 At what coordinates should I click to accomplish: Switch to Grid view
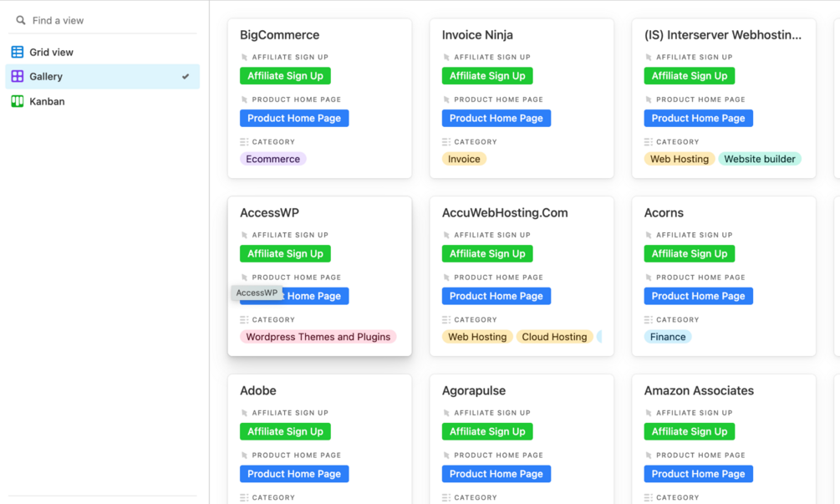[102, 52]
